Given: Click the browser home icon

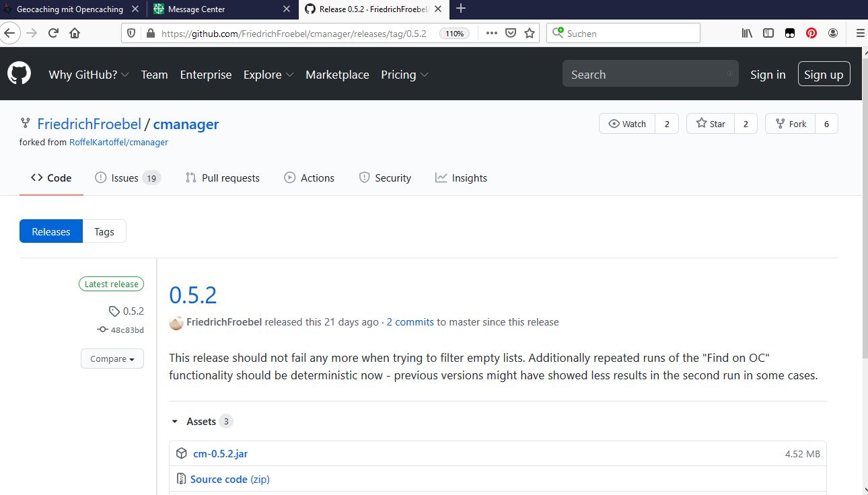Looking at the screenshot, I should (75, 33).
